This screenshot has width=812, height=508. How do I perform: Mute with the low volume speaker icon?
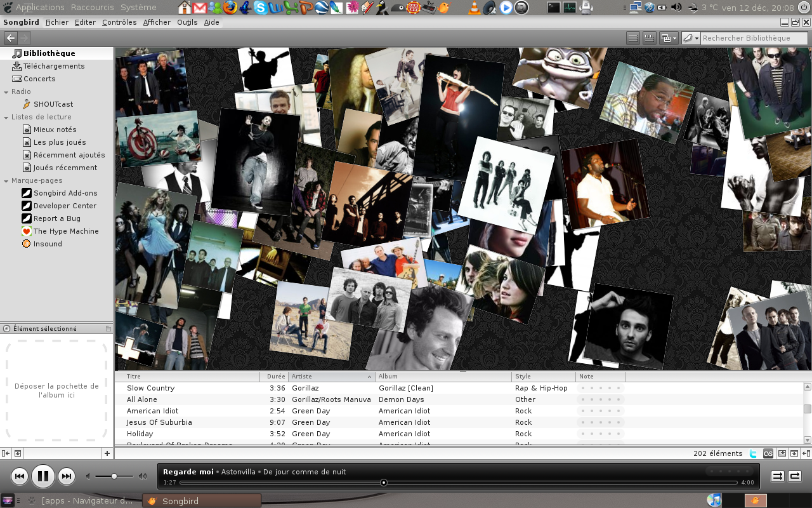(89, 476)
